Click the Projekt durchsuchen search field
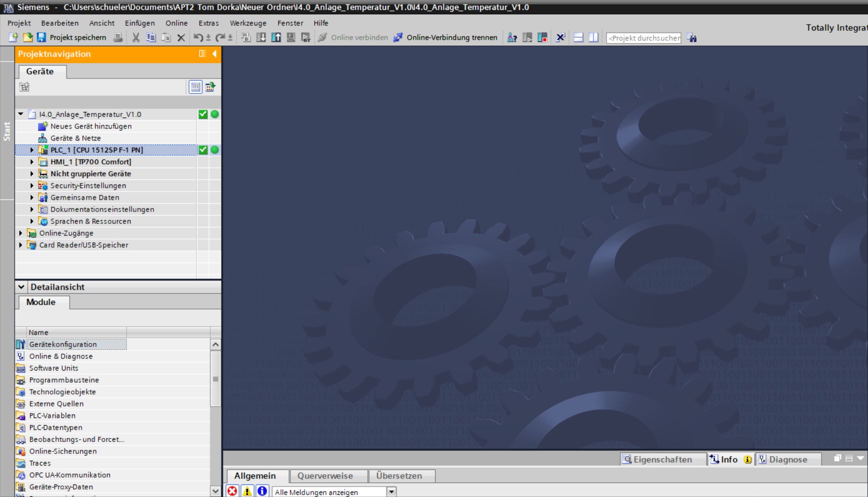The width and height of the screenshot is (868, 497). tap(643, 38)
